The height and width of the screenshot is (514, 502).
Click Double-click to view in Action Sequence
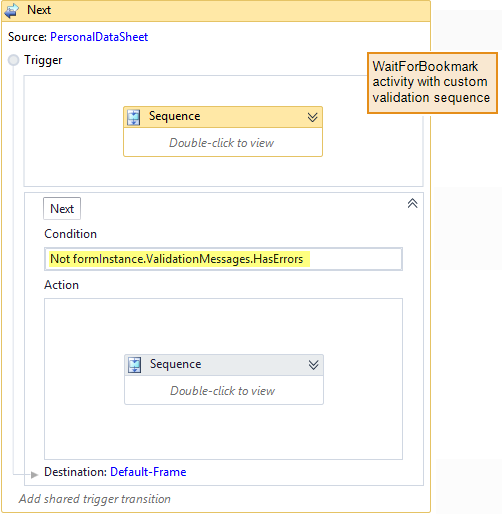[x=223, y=390]
